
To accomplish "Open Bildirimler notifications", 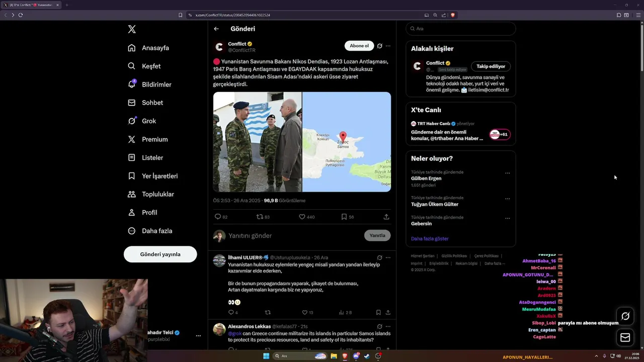I will (149, 84).
